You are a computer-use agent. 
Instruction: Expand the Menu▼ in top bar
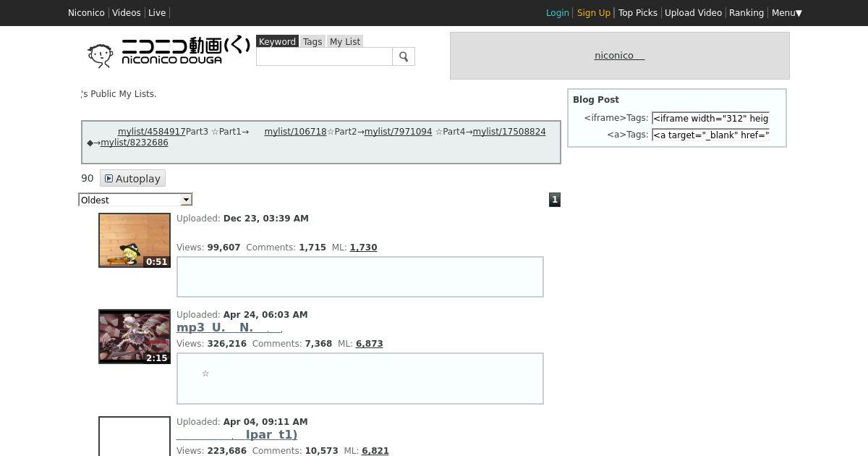786,13
